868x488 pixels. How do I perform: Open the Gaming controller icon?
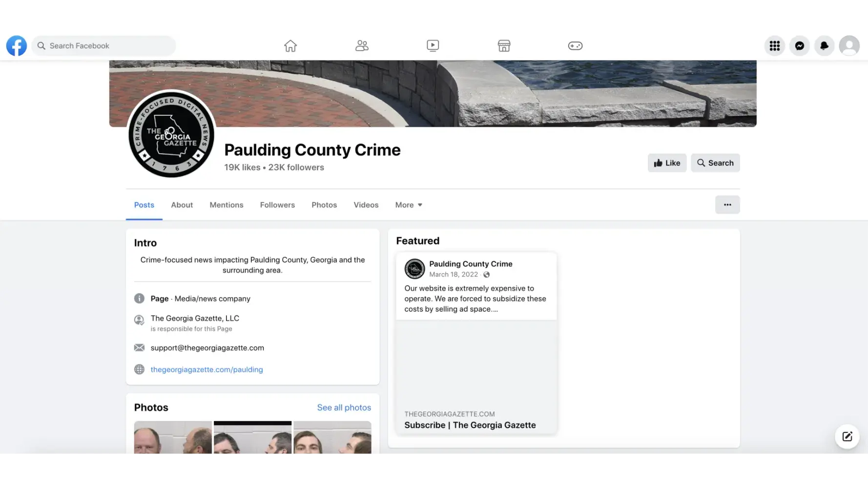click(575, 46)
